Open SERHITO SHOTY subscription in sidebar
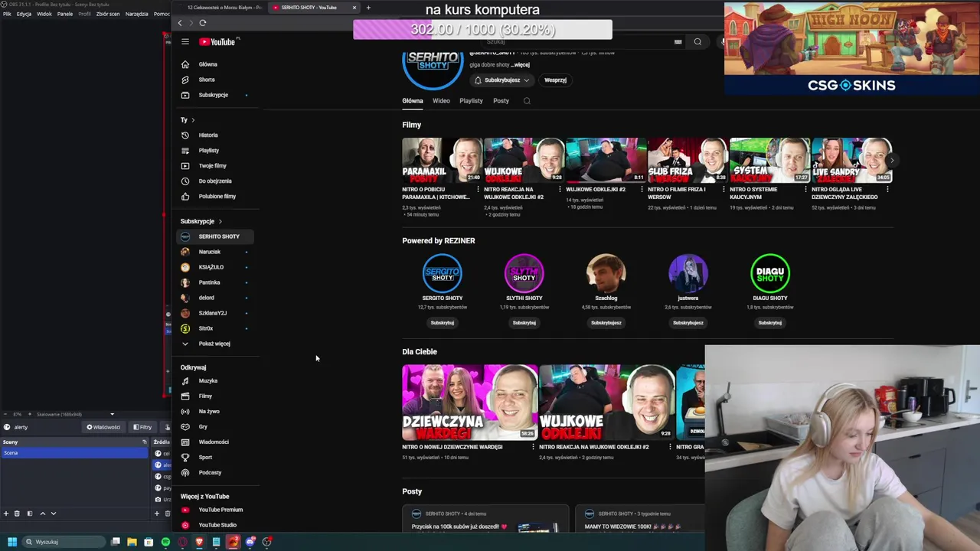 (x=215, y=236)
